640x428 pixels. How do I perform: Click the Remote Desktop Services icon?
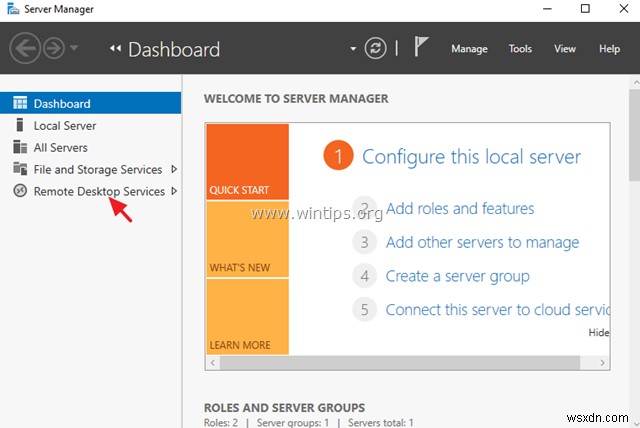[x=19, y=191]
